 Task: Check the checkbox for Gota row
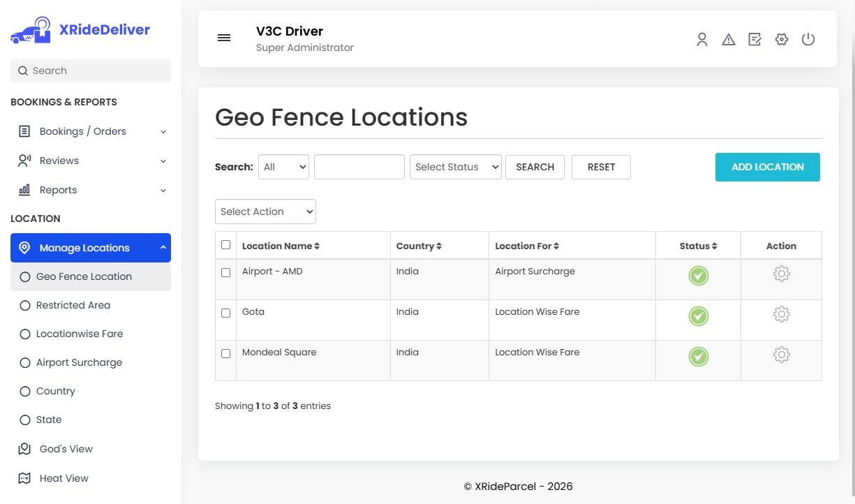[x=225, y=312]
